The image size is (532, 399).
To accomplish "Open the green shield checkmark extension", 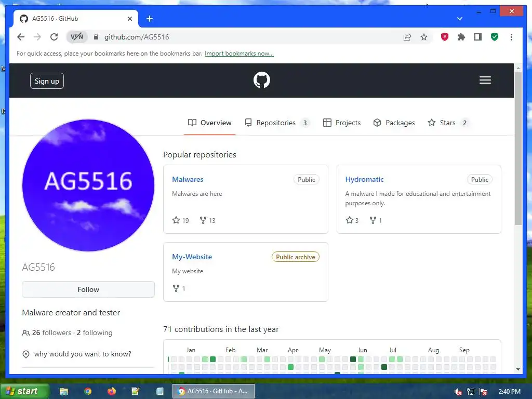I will pos(495,37).
